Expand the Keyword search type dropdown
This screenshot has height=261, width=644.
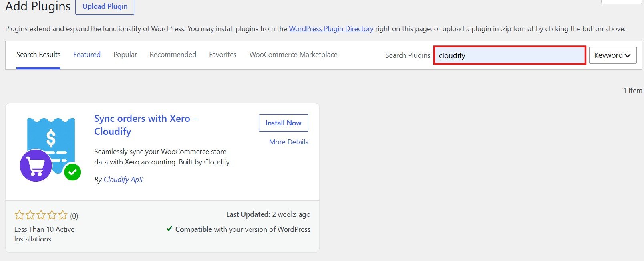[613, 55]
